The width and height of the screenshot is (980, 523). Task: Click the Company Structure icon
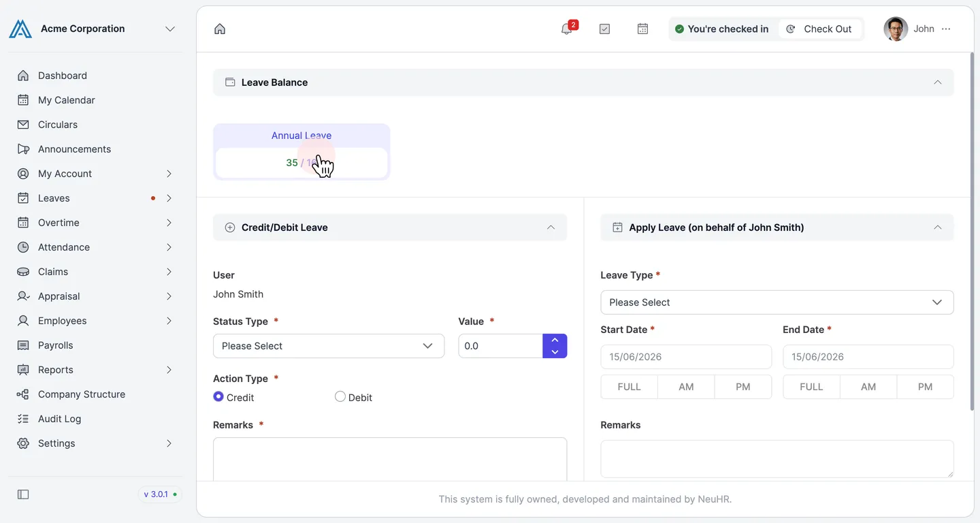[x=23, y=394]
